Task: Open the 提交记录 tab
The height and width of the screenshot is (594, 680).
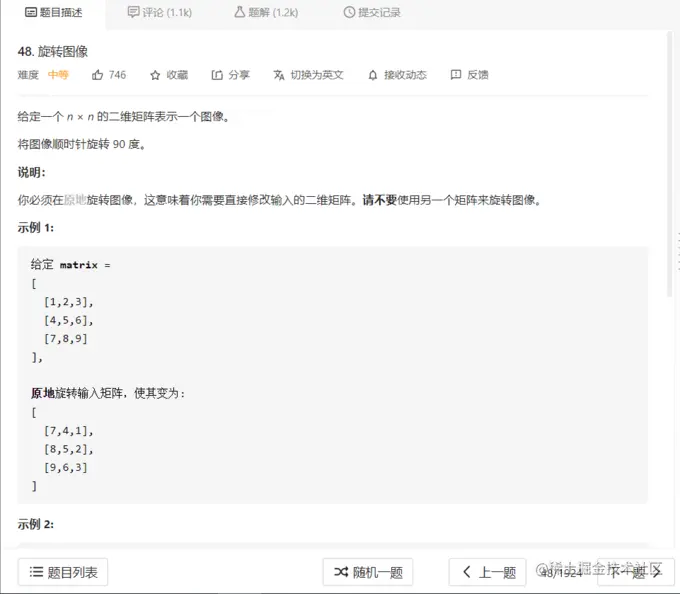Action: 372,13
